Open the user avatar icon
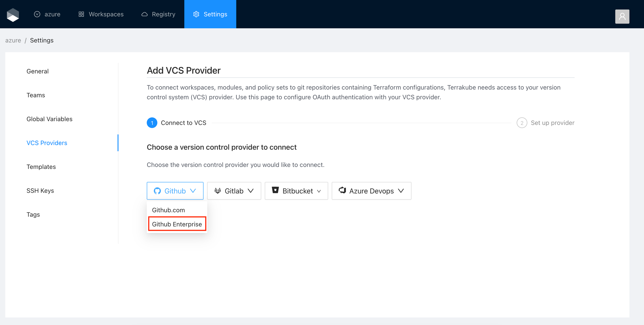 622,17
